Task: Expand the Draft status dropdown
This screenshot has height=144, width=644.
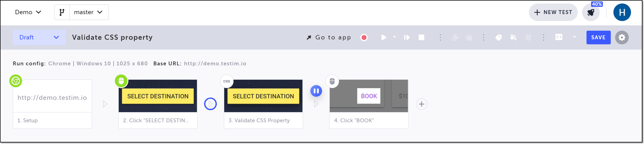Action: [39, 37]
